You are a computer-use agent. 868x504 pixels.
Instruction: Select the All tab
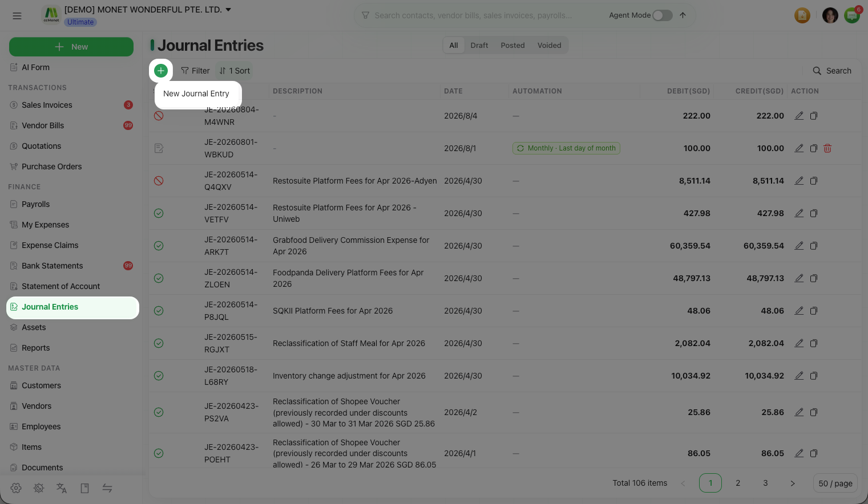tap(454, 46)
